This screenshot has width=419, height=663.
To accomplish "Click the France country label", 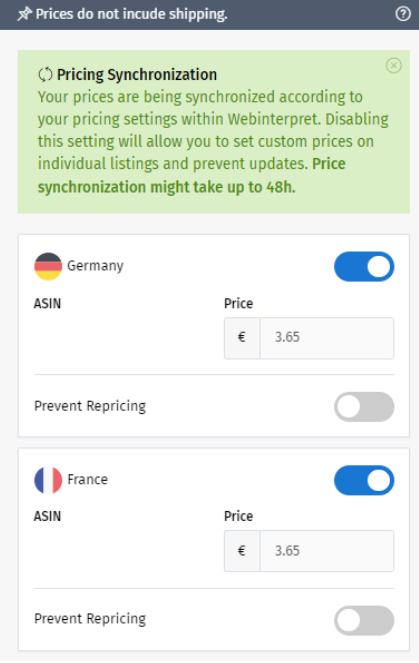I will (88, 479).
